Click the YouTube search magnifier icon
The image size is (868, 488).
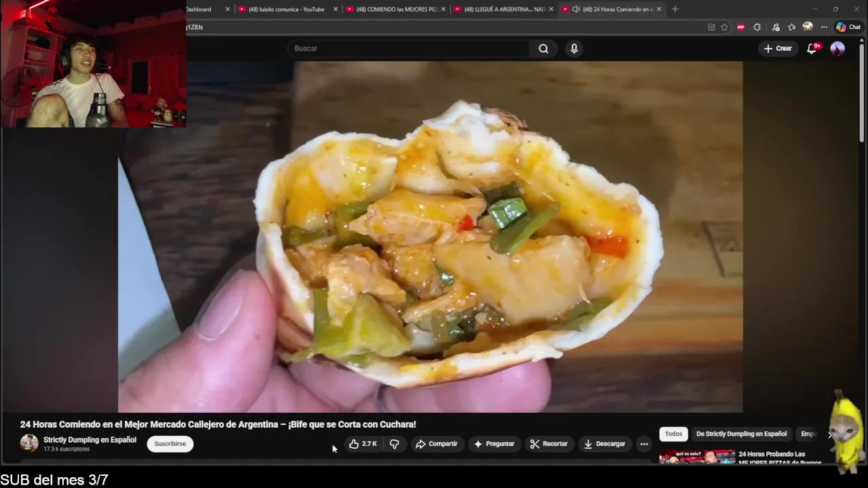[x=543, y=49]
